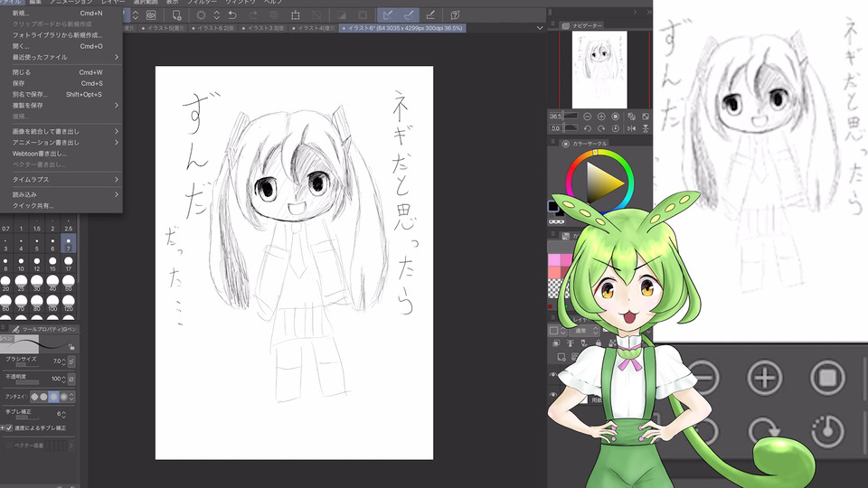
Task: Click the pressure settings icon beside opacity value
Action: (x=71, y=379)
